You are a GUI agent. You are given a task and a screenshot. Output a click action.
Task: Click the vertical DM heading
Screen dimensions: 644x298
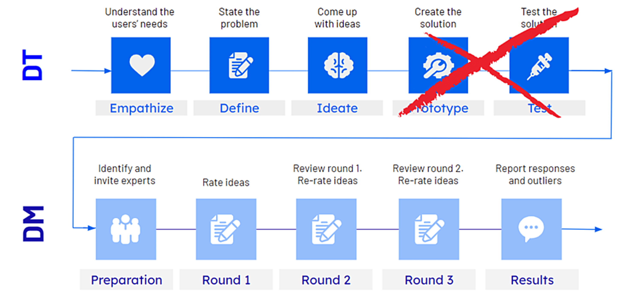[x=33, y=224]
